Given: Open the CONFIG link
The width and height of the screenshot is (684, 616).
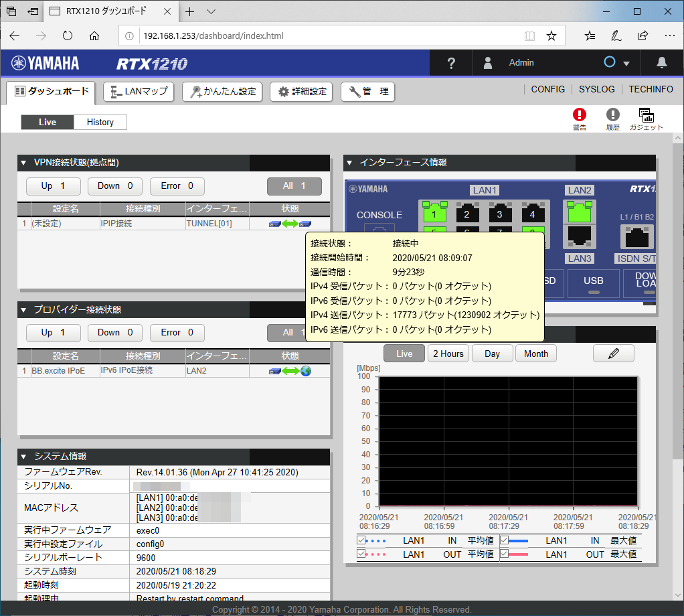Looking at the screenshot, I should (548, 89).
